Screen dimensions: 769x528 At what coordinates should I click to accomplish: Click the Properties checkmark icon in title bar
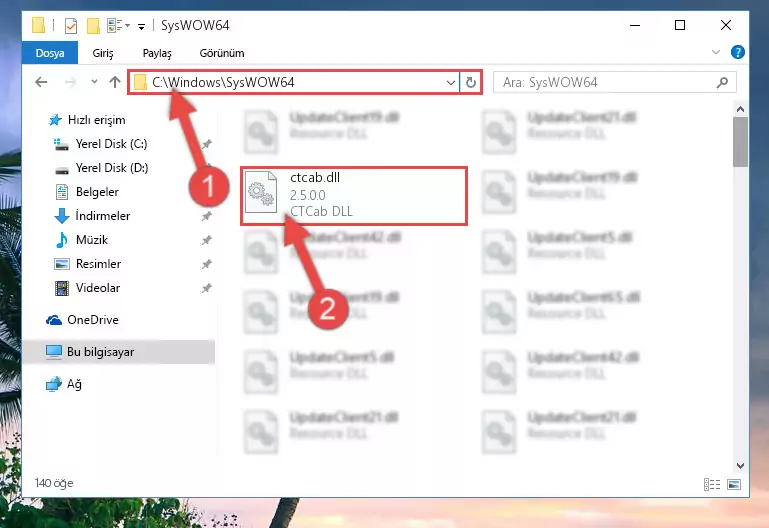pyautogui.click(x=71, y=25)
